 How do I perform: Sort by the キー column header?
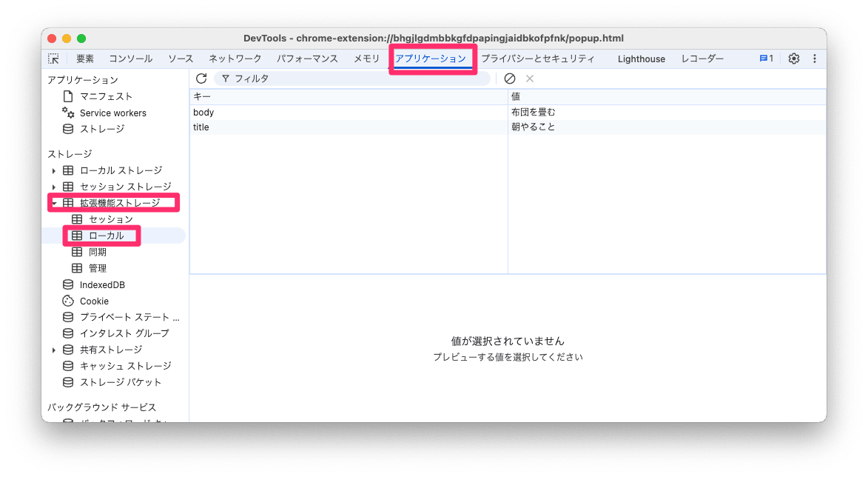[x=349, y=97]
